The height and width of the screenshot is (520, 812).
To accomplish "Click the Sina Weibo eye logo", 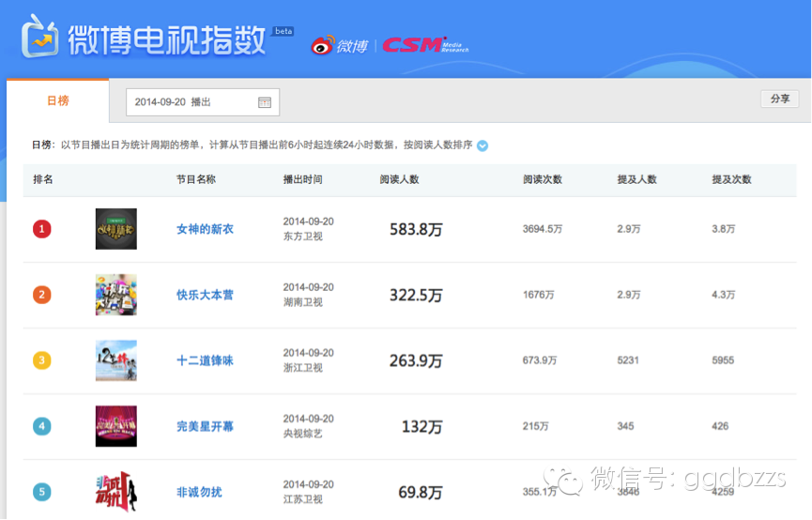I will (x=324, y=45).
